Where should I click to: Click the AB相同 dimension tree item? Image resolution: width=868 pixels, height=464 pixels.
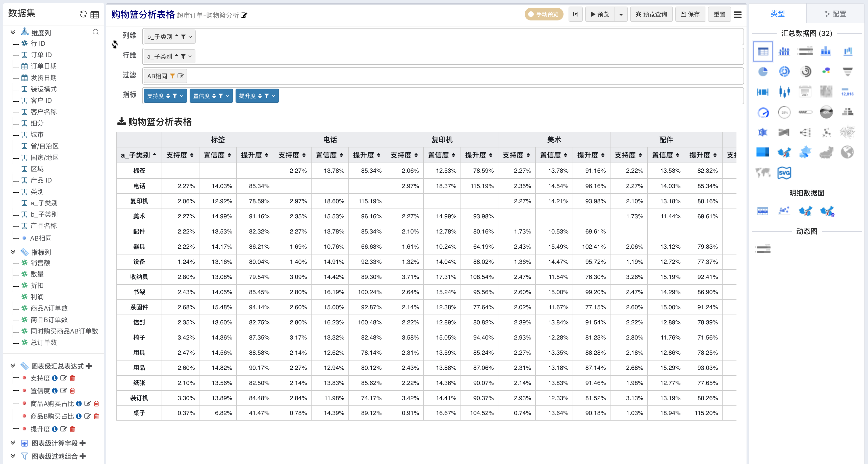click(41, 238)
